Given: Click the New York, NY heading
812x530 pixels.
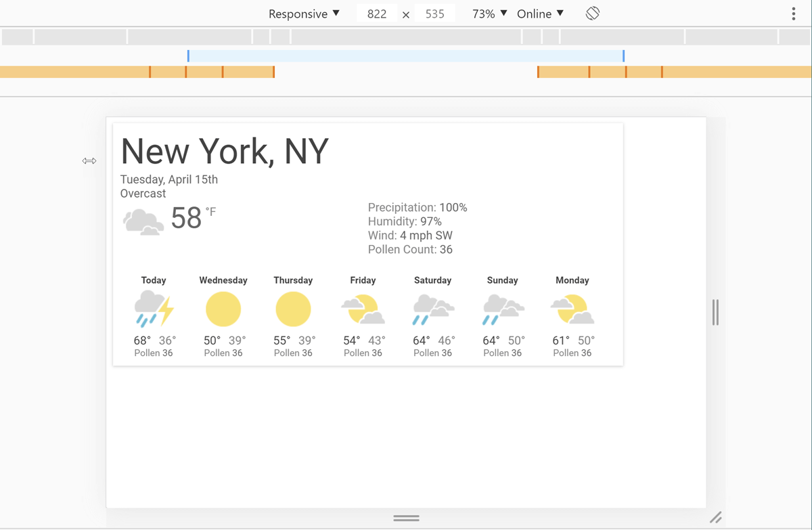Looking at the screenshot, I should [225, 151].
